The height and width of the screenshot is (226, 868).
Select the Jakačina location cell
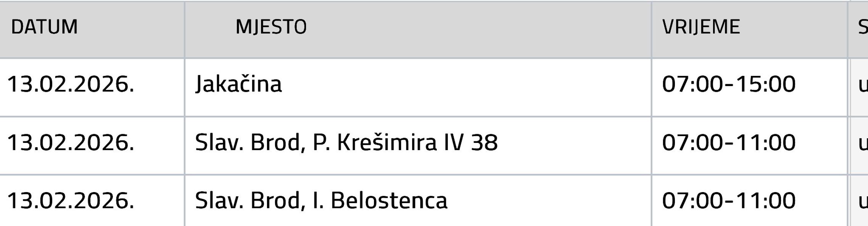238,84
